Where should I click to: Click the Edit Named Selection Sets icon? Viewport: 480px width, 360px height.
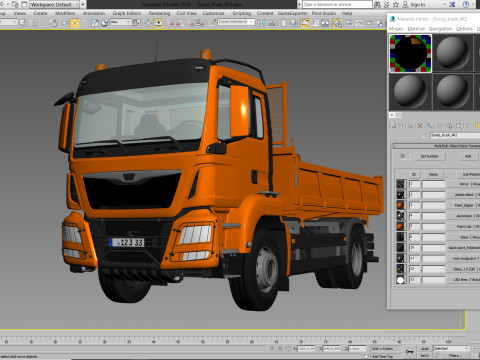click(x=213, y=23)
